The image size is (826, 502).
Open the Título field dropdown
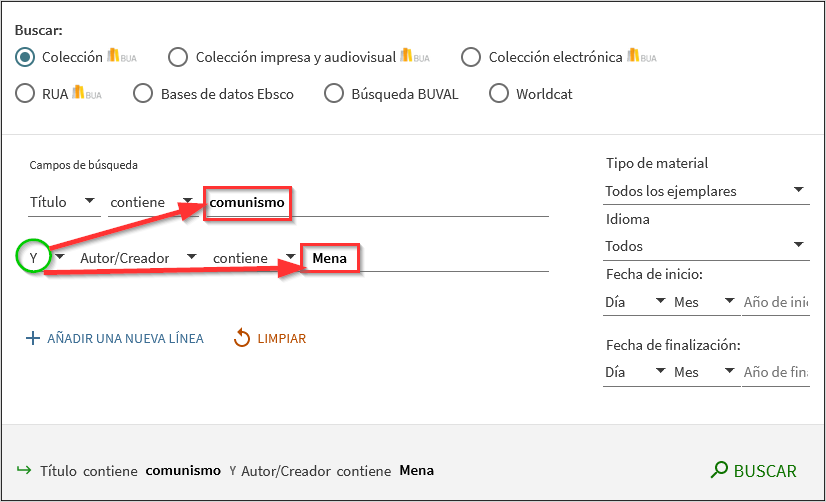pos(64,202)
